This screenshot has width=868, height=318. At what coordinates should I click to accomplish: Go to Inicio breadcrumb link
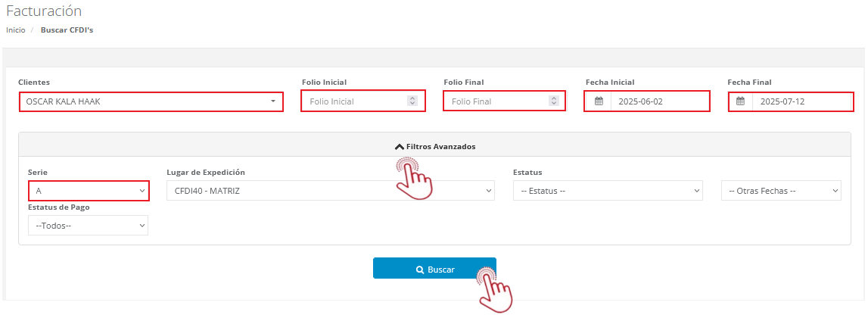16,30
